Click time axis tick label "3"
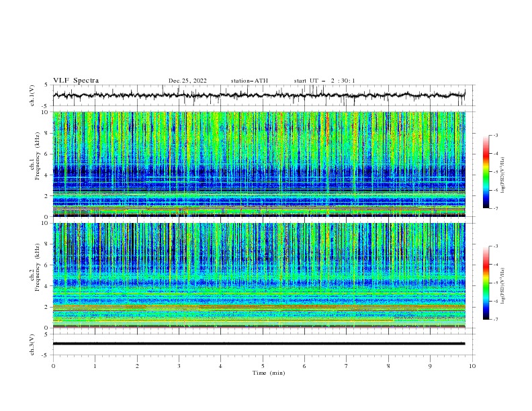Viewport: 532px width, 411px height. (x=179, y=366)
